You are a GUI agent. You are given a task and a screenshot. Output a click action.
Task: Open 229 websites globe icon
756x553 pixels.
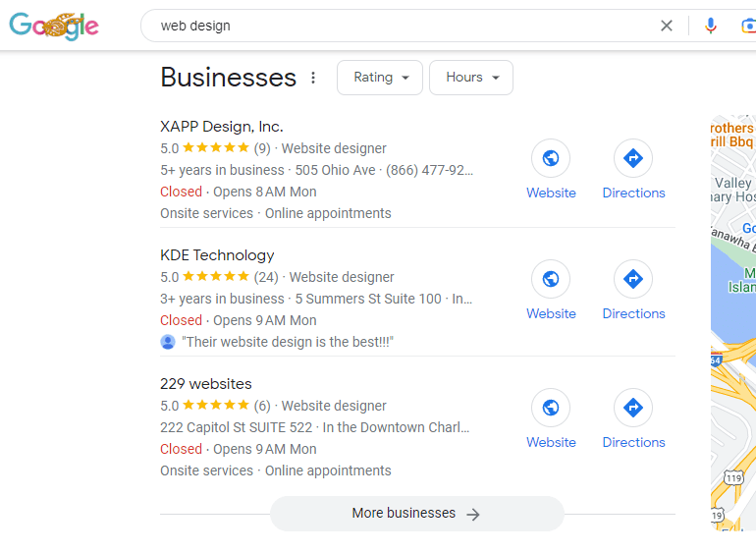pos(551,408)
